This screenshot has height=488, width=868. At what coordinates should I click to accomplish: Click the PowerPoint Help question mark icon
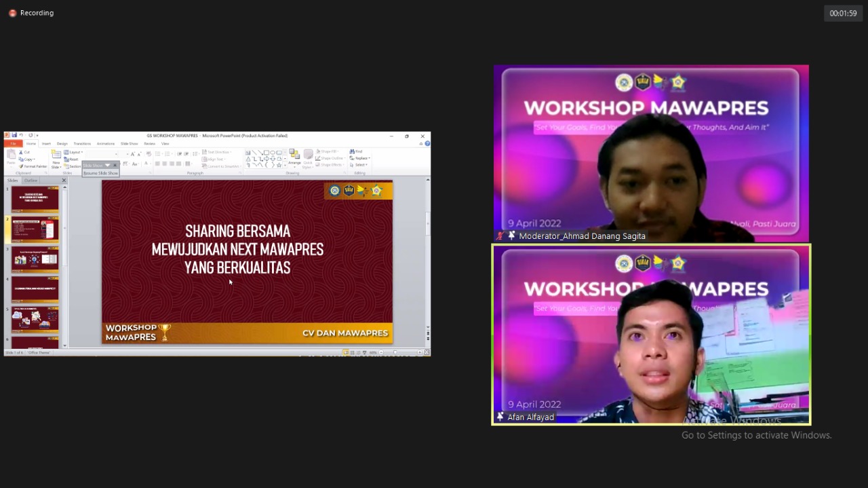pyautogui.click(x=427, y=144)
